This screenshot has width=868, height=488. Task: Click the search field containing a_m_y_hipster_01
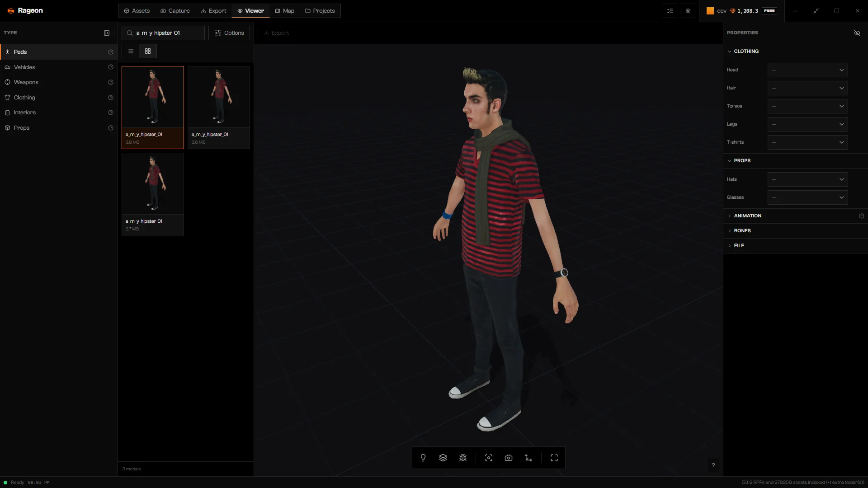163,33
